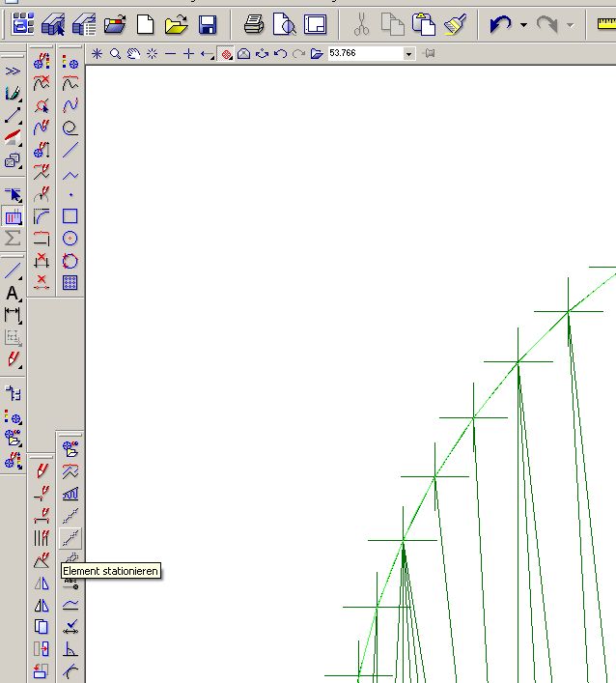
Task: Click the line with endpoints tool
Action: click(13, 115)
